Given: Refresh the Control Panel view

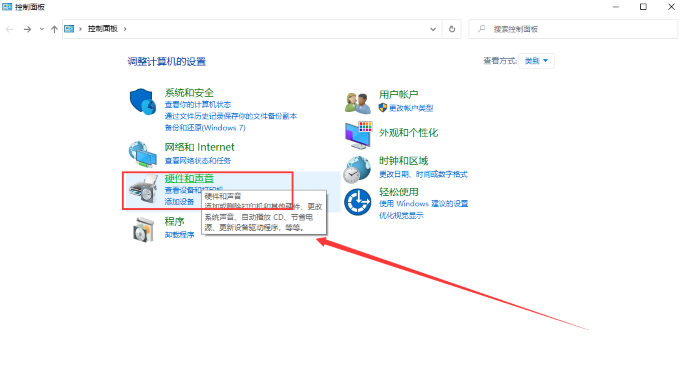Looking at the screenshot, I should (452, 29).
